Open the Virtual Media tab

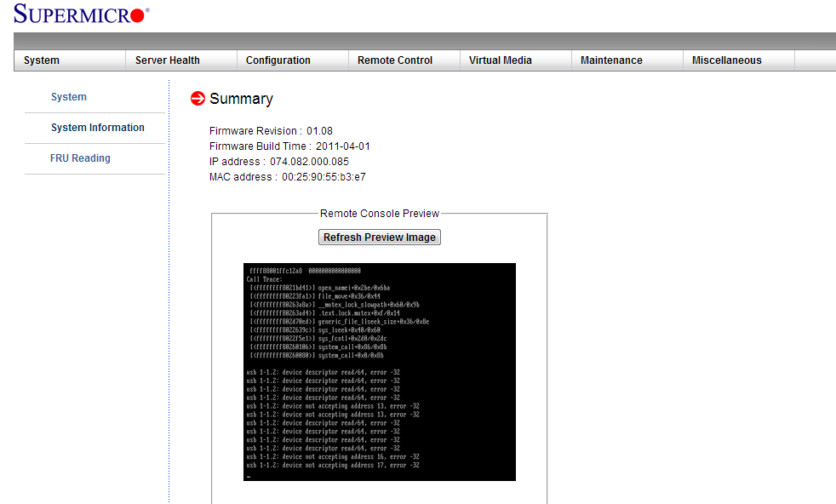point(500,60)
